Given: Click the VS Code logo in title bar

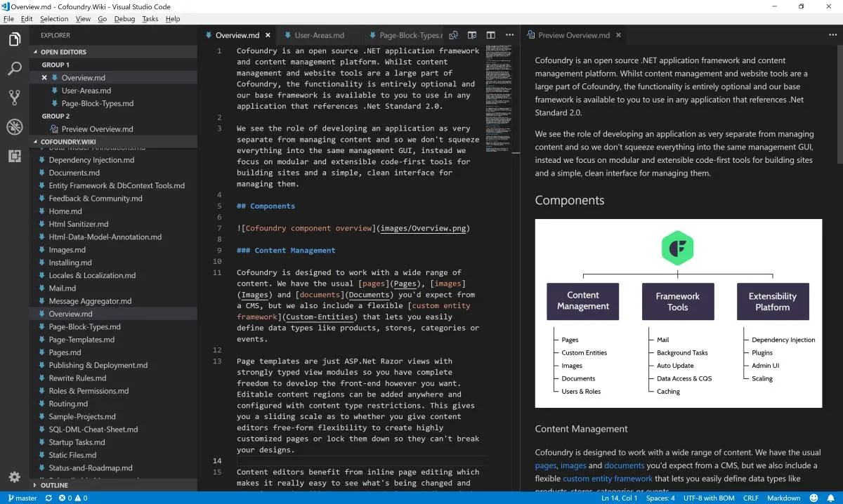Looking at the screenshot, I should [6, 6].
